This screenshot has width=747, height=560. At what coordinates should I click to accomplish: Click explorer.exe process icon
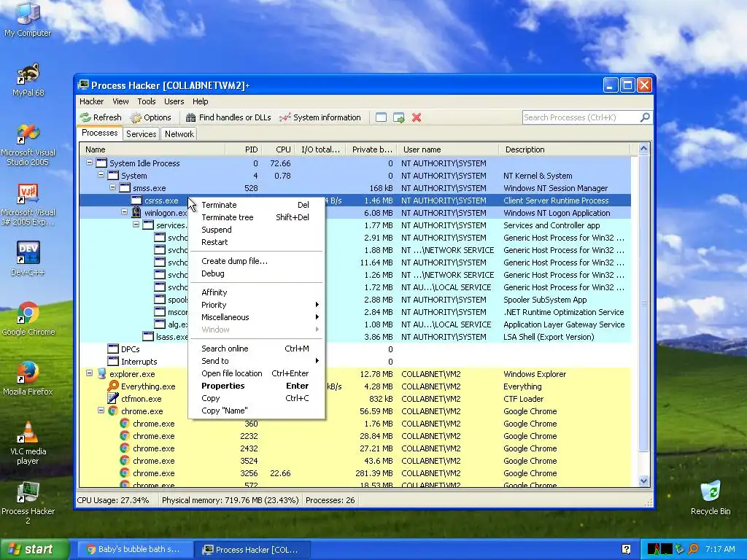102,373
